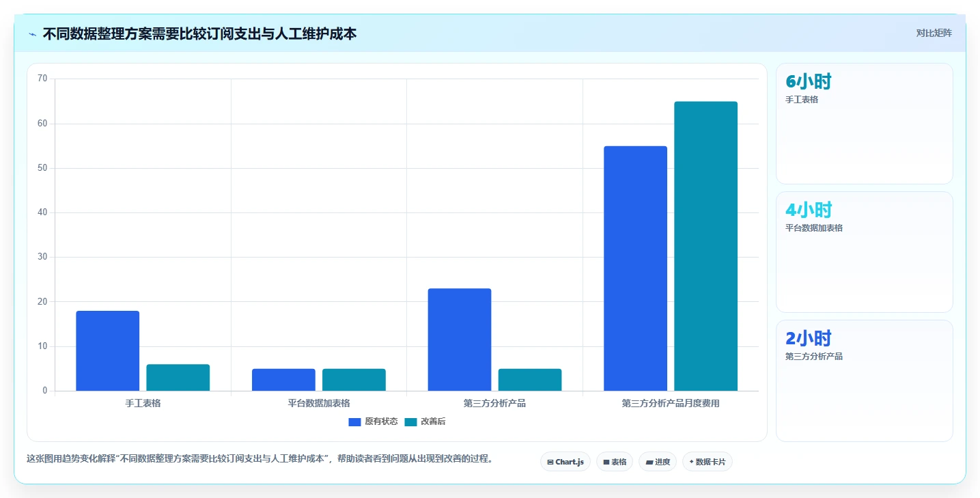Click the blue 手工表格 bar

tap(107, 350)
